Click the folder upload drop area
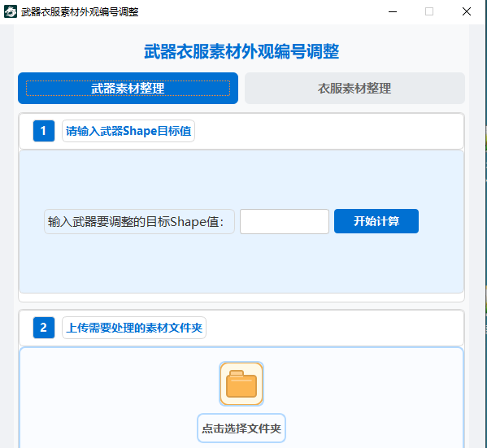Viewport: 487px width, 448px height. 241,398
